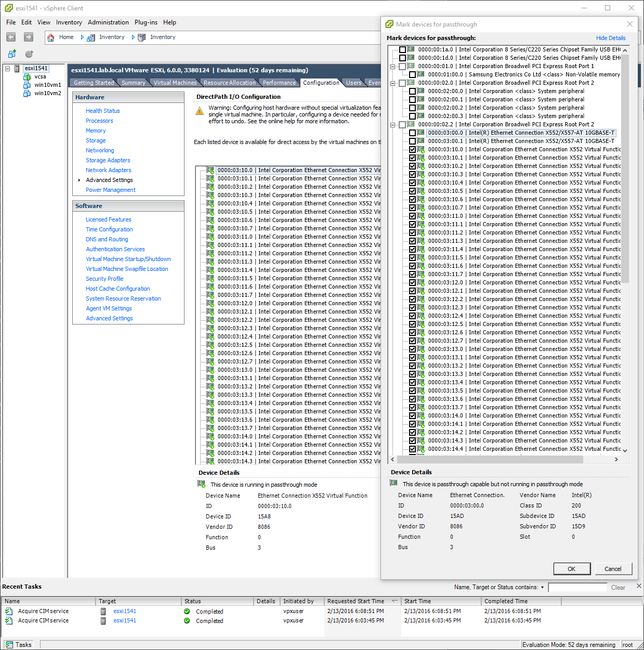Click the Hide Details link
Screen dimensions: 644x650
click(x=611, y=38)
